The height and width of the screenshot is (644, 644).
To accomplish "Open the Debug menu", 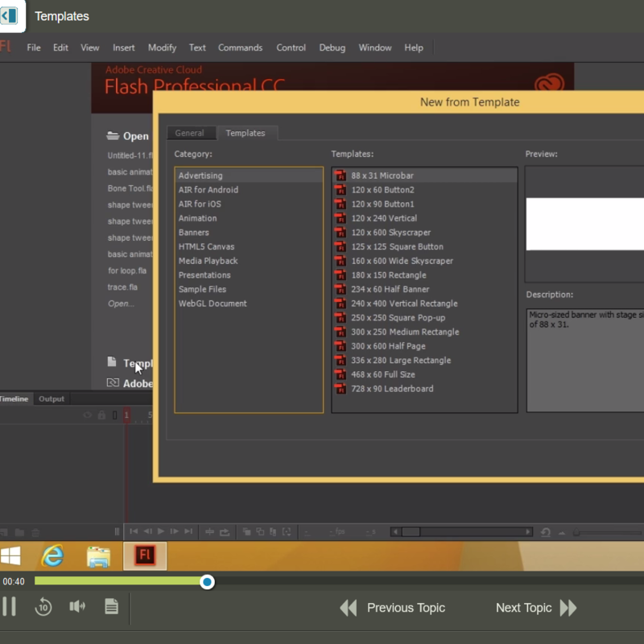I will click(x=332, y=47).
